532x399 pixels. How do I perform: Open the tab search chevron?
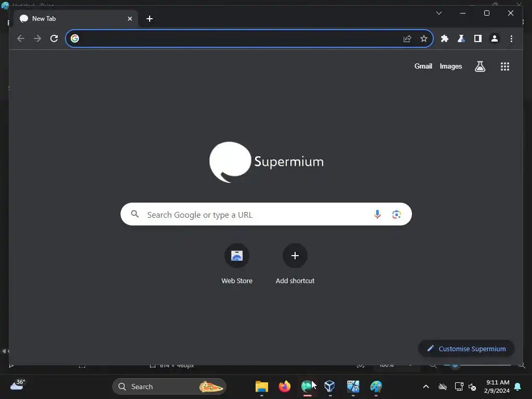pyautogui.click(x=439, y=13)
